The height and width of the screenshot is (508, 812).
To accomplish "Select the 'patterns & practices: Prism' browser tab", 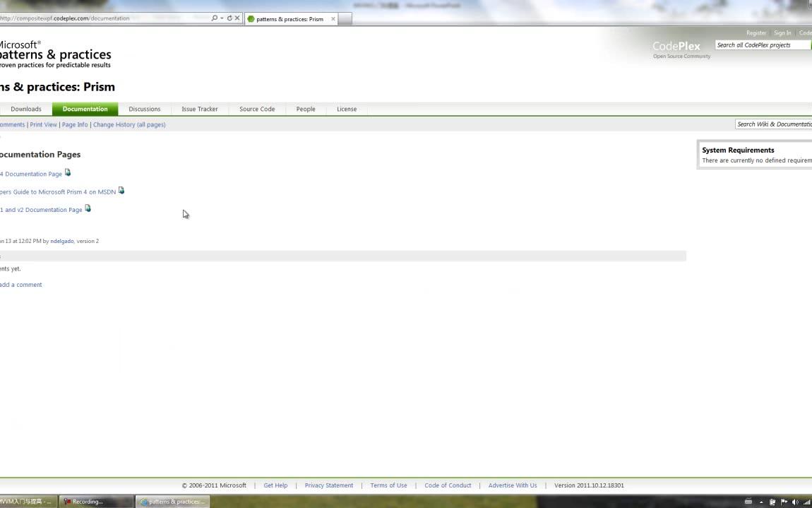I will click(x=290, y=18).
